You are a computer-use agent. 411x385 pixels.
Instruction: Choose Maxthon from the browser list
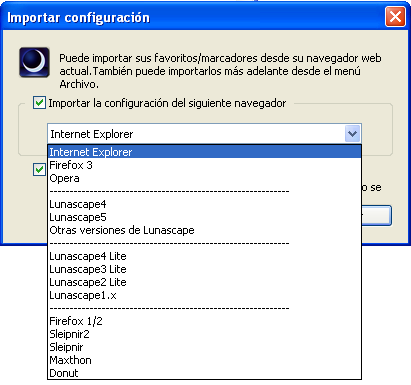pyautogui.click(x=204, y=360)
